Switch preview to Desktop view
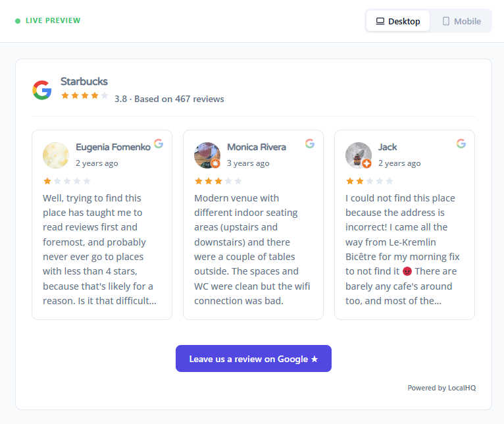This screenshot has width=504, height=424. pos(398,21)
